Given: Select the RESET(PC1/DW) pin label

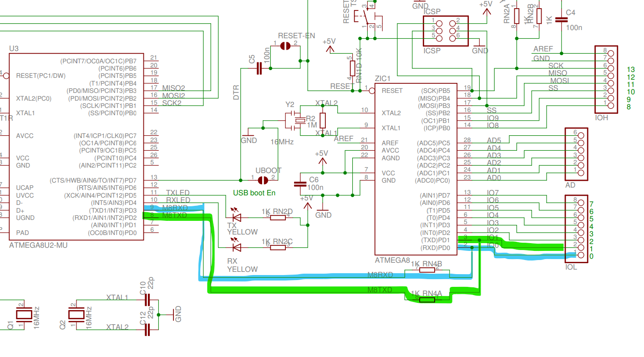Looking at the screenshot, I should click(40, 76).
